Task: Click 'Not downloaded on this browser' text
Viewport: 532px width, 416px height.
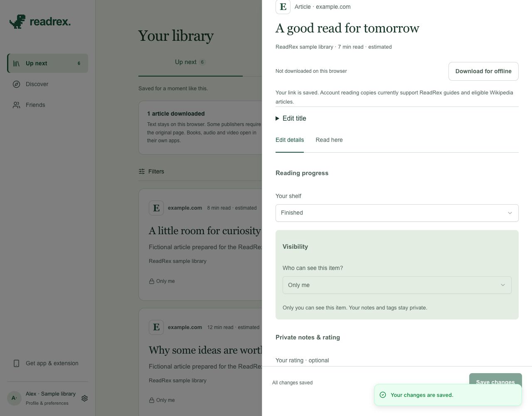Action: coord(311,71)
